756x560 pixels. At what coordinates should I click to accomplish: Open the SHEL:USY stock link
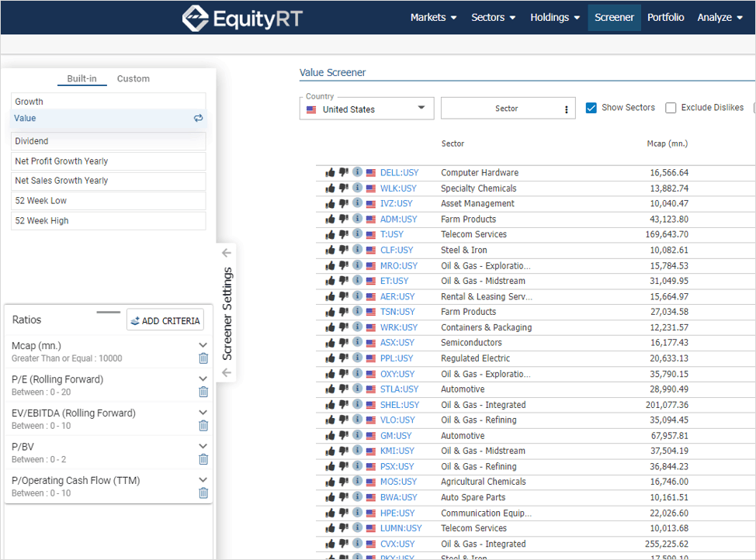400,405
